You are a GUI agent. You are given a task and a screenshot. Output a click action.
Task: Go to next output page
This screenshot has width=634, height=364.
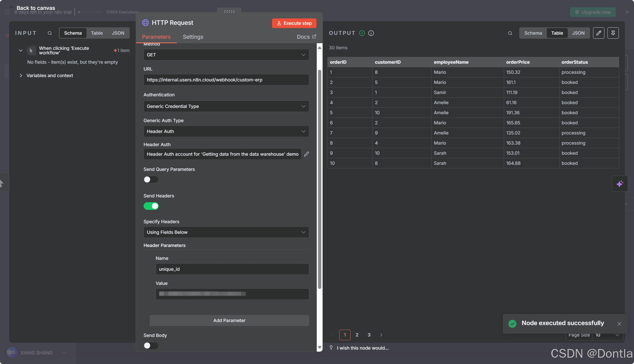[381, 335]
